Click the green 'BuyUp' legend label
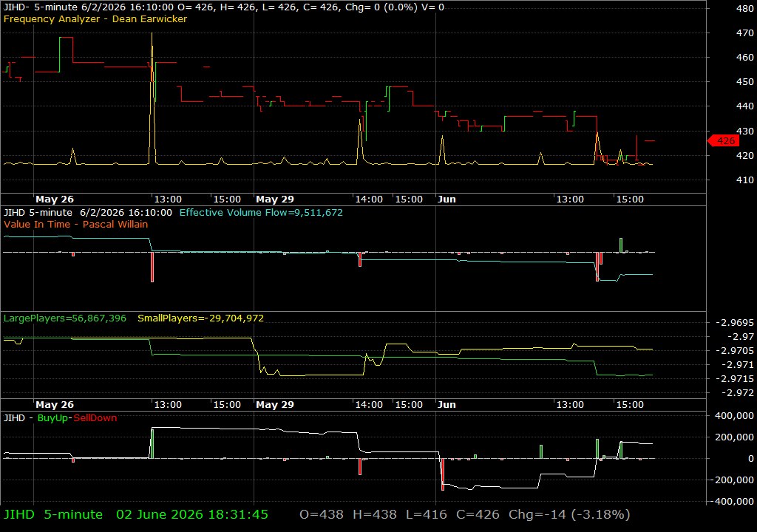Viewport: 757px width, 532px height. [52, 417]
